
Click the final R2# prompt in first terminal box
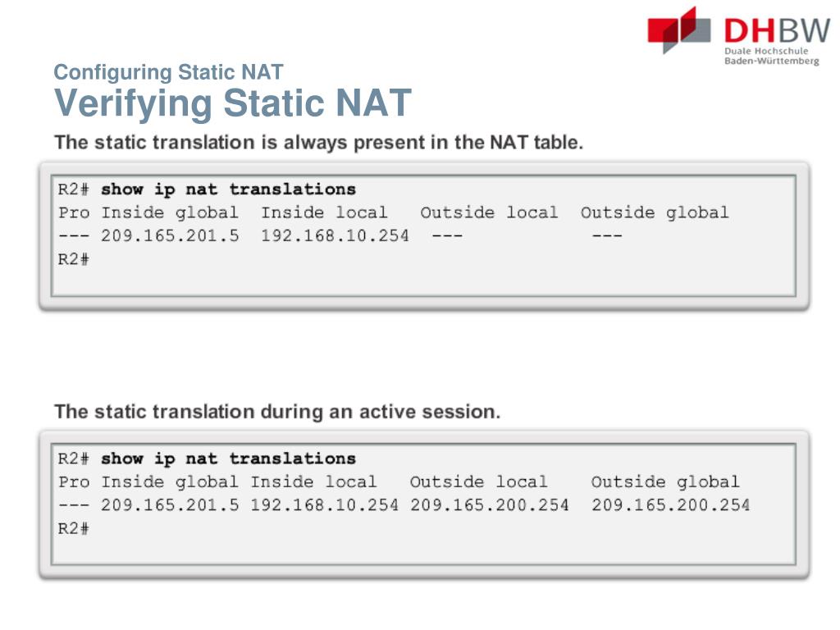point(74,259)
